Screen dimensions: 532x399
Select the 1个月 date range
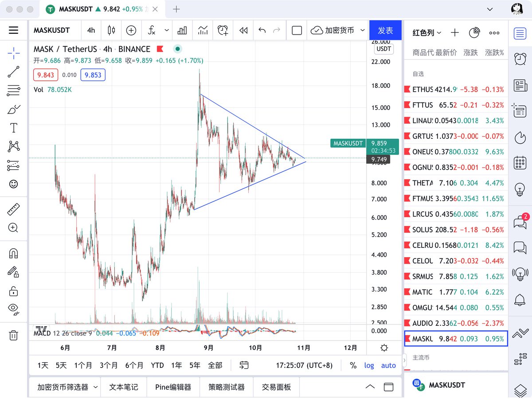(x=83, y=365)
